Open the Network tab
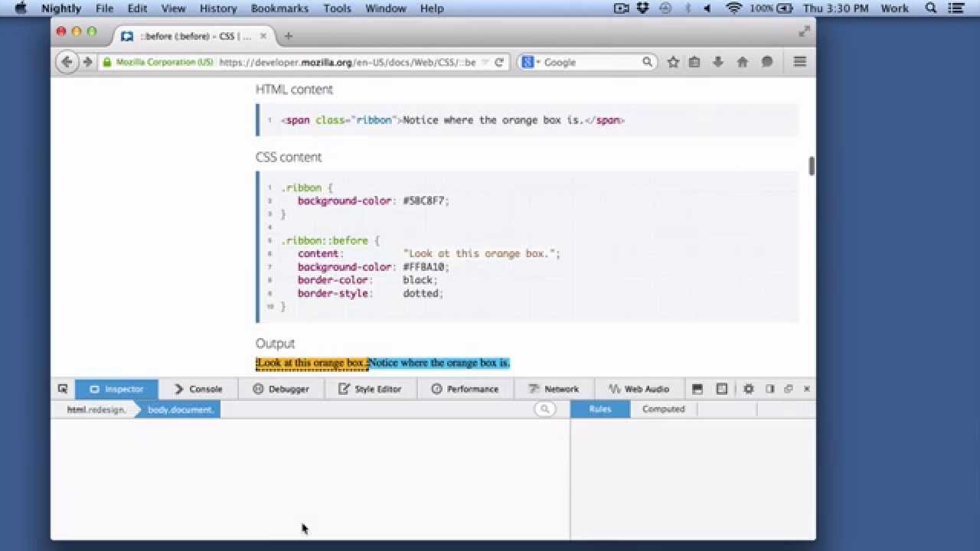 click(x=554, y=389)
